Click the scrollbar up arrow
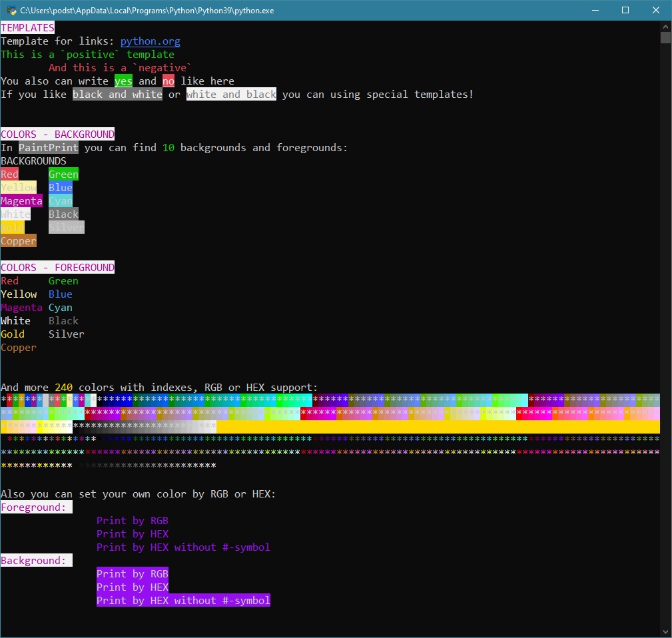This screenshot has height=638, width=672. pos(665,26)
